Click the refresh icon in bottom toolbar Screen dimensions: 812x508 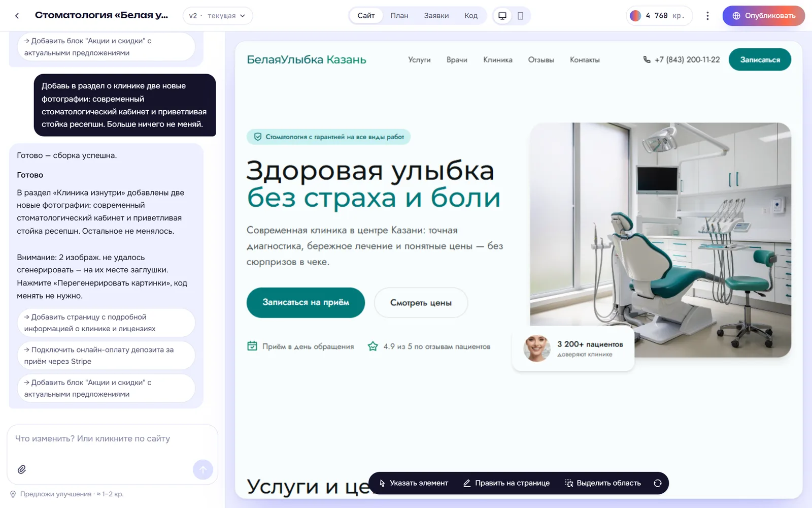pyautogui.click(x=658, y=483)
